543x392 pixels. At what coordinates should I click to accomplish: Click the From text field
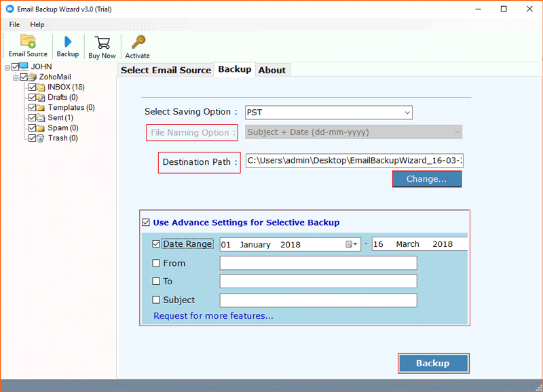tap(318, 263)
